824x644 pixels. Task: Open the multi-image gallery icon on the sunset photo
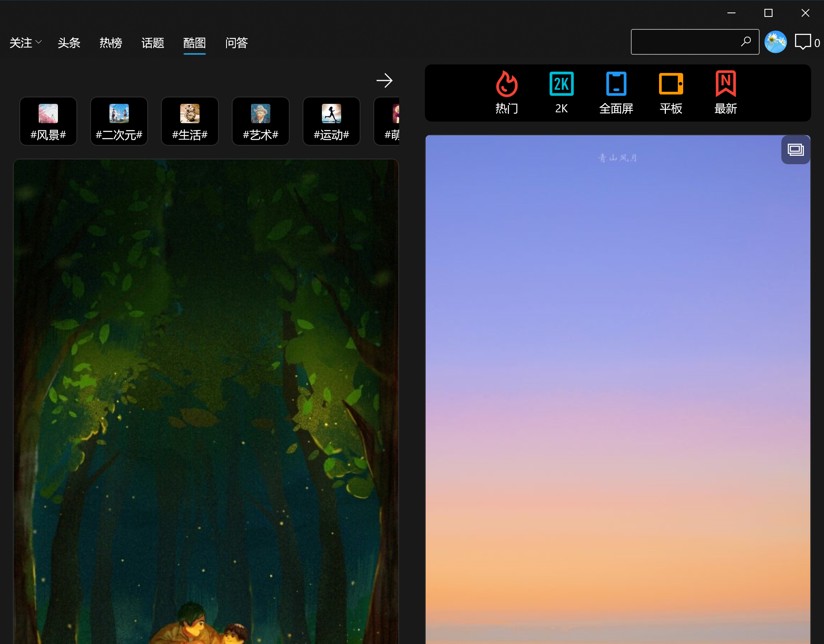pyautogui.click(x=795, y=150)
